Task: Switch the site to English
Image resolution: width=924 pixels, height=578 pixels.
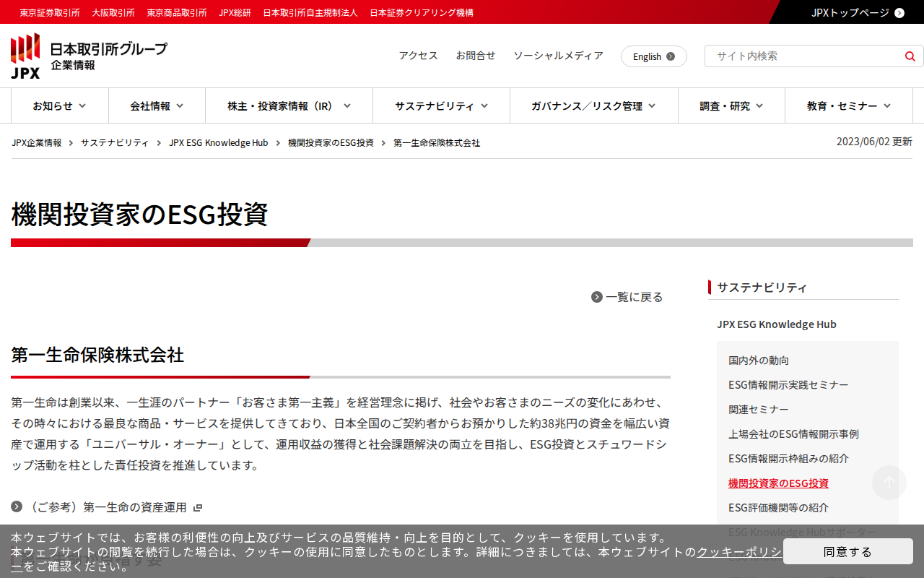Action: 654,56
